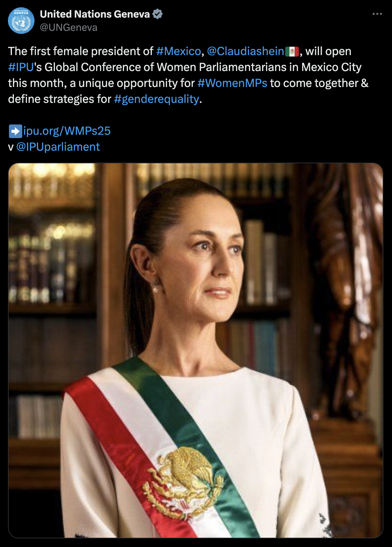
Task: Open the #IPU hashtag
Action: coord(21,67)
